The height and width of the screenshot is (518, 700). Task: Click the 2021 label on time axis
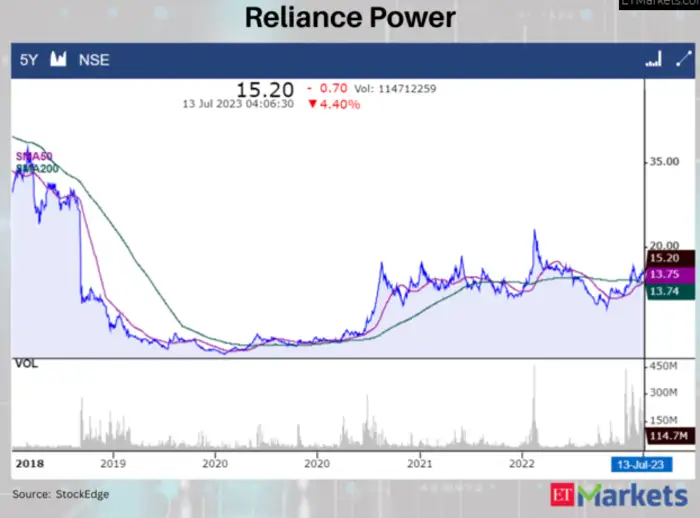(420, 463)
